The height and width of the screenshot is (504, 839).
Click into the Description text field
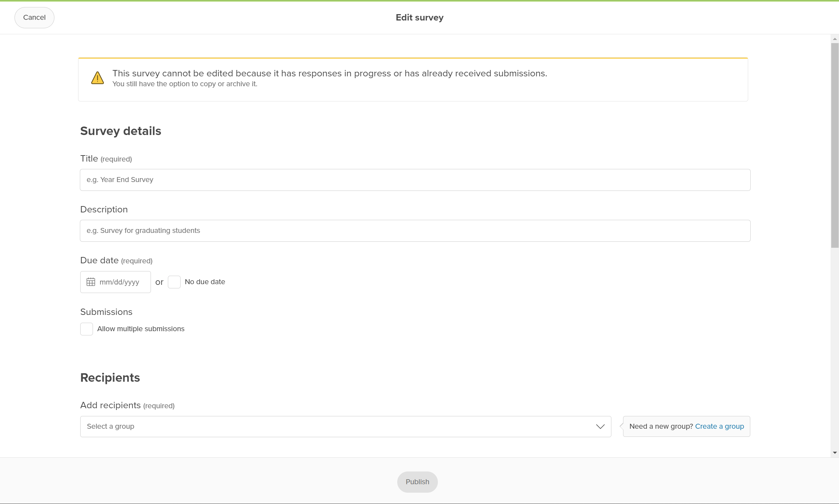[415, 230]
